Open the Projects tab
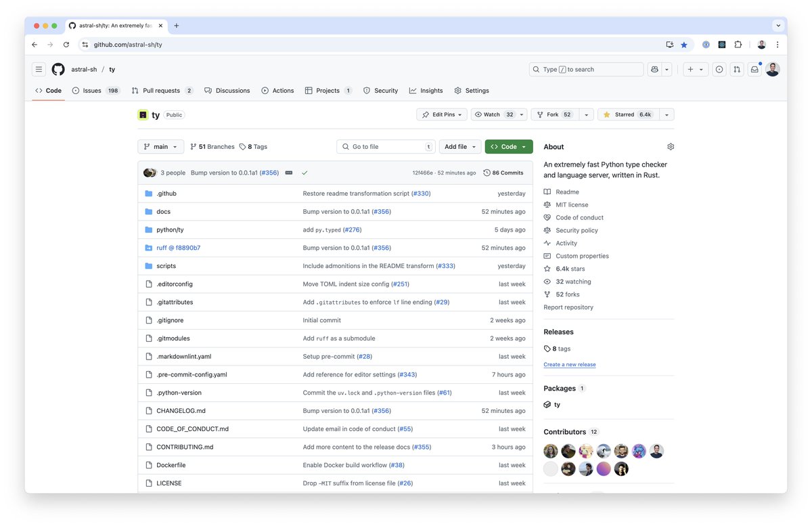 click(328, 91)
